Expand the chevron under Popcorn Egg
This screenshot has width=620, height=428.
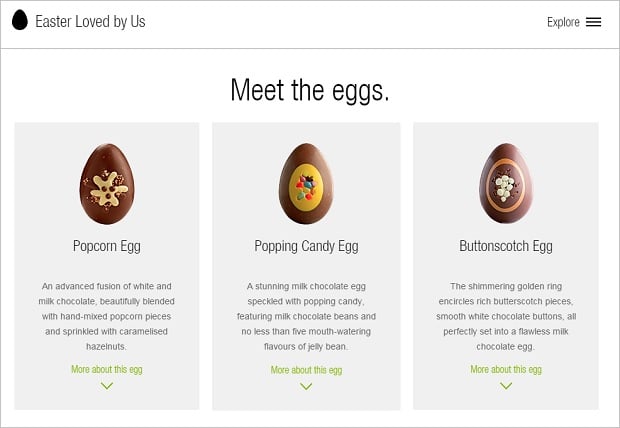(x=107, y=386)
